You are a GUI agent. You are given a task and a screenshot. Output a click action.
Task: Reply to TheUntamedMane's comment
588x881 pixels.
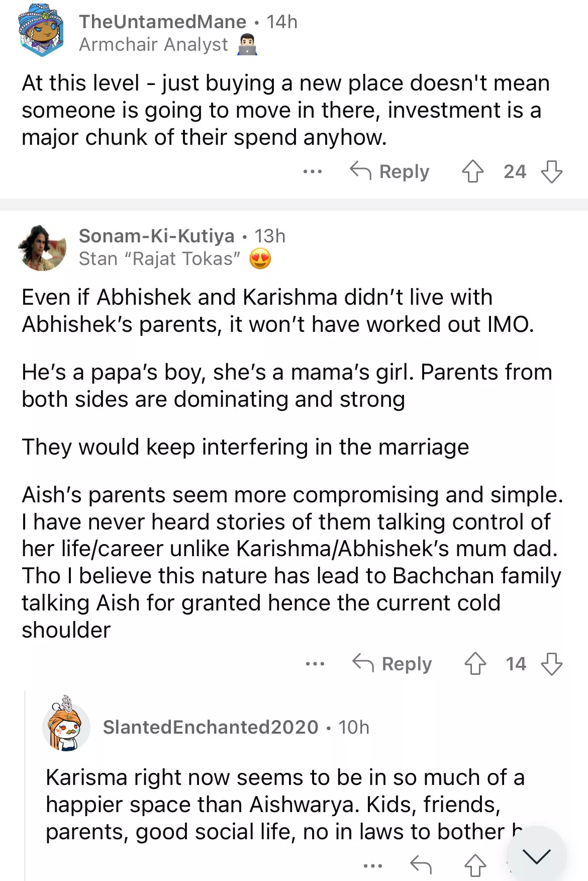(390, 171)
